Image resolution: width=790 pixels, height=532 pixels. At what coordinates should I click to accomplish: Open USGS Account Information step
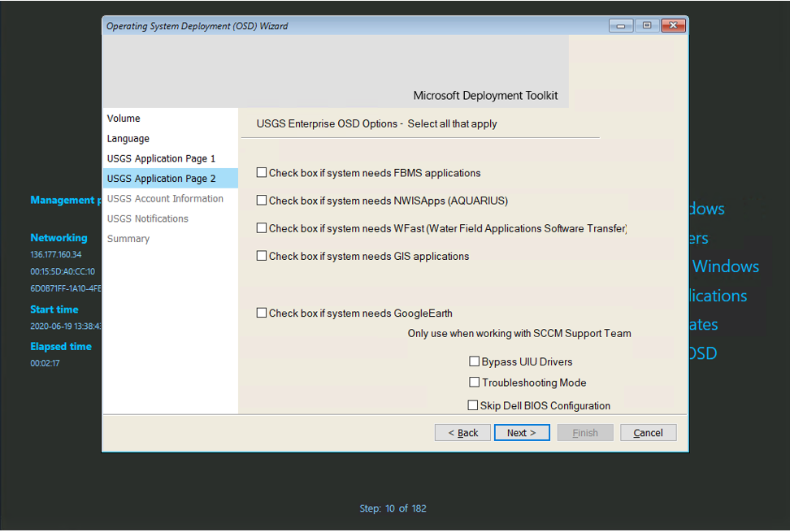(171, 199)
